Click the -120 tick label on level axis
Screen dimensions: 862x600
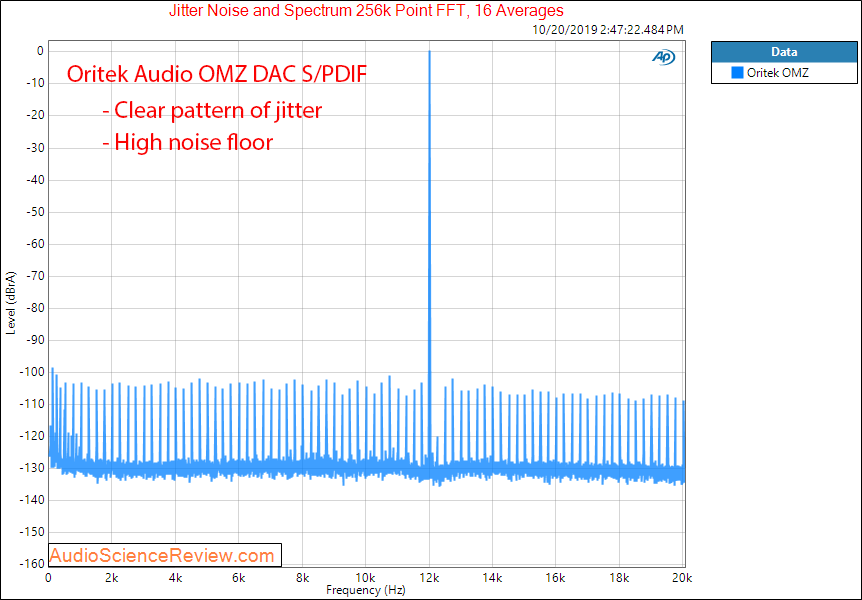[x=32, y=436]
